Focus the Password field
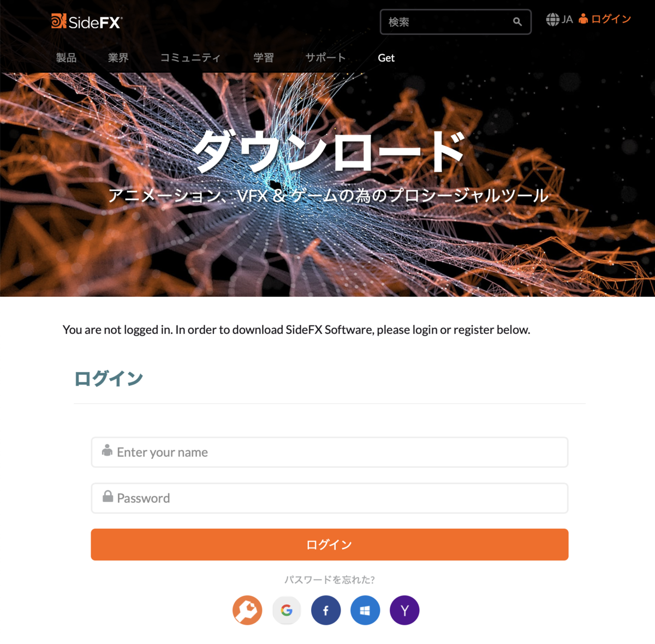655x644 pixels. click(330, 498)
